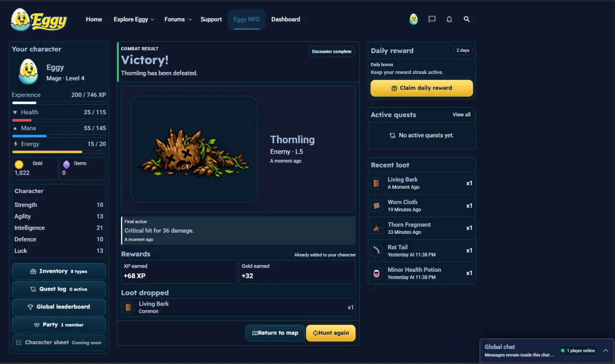
Task: Click the Character sheet Coming soon button
Action: pyautogui.click(x=59, y=342)
